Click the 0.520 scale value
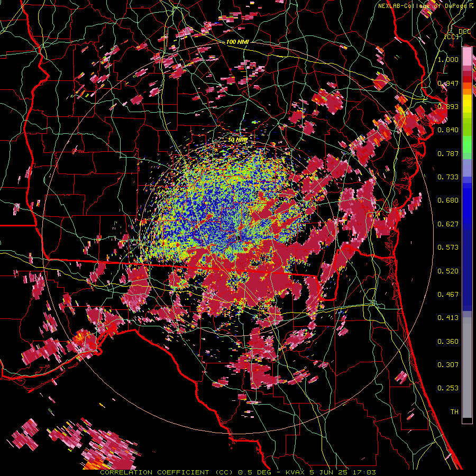Screen dimensions: 476x476 448,271
